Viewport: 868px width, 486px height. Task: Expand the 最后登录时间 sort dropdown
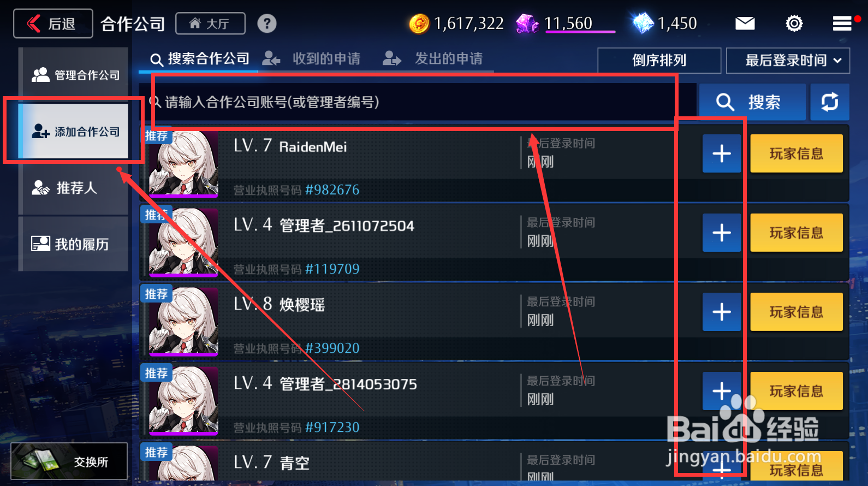tap(788, 60)
